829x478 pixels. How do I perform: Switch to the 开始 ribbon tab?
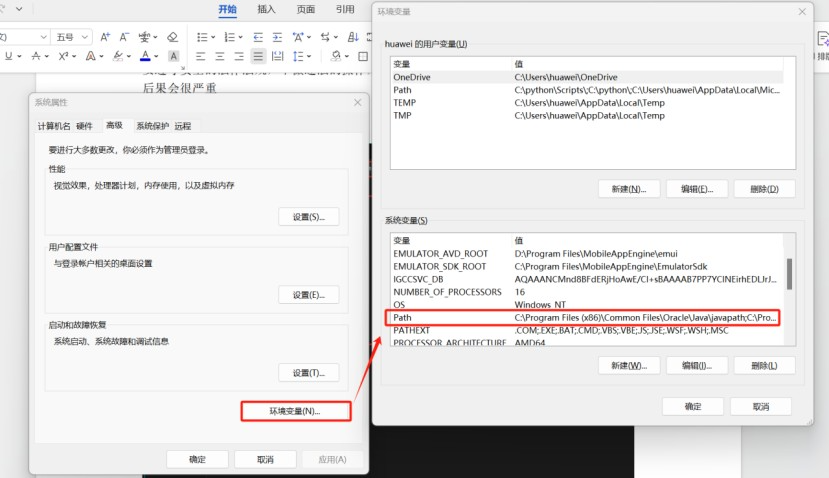tap(227, 9)
